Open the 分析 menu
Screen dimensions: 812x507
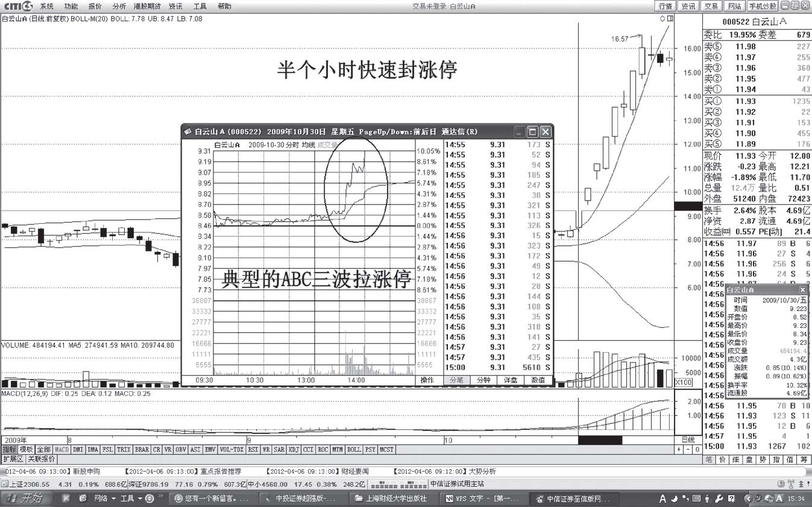pos(119,6)
